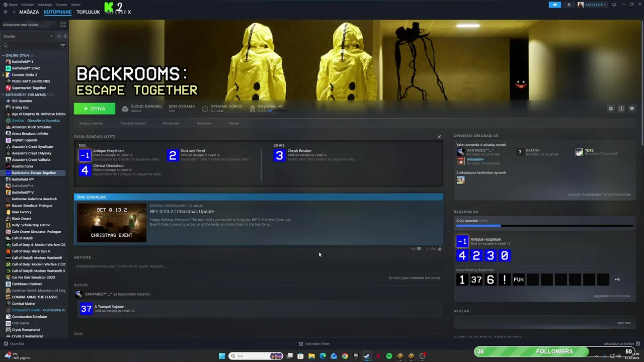Open Spotify from Windows taskbar
644x362 pixels.
[x=389, y=356]
